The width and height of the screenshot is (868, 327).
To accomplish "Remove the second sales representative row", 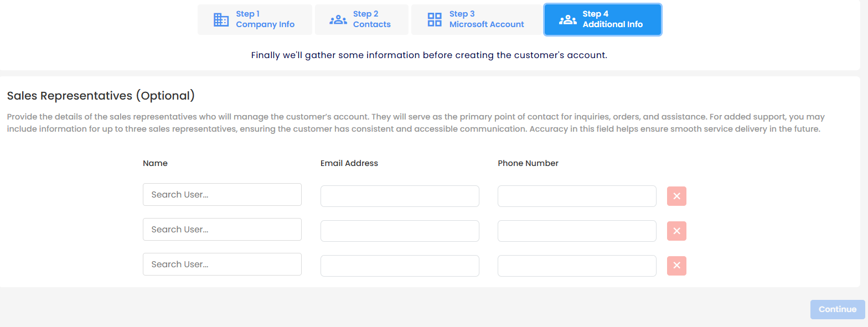I will [x=676, y=231].
